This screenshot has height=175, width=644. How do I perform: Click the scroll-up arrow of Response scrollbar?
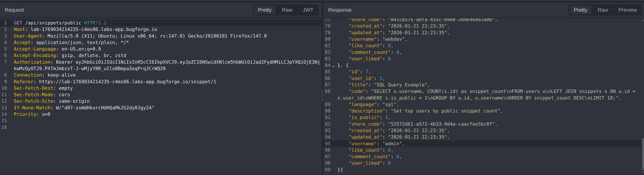tap(642, 20)
